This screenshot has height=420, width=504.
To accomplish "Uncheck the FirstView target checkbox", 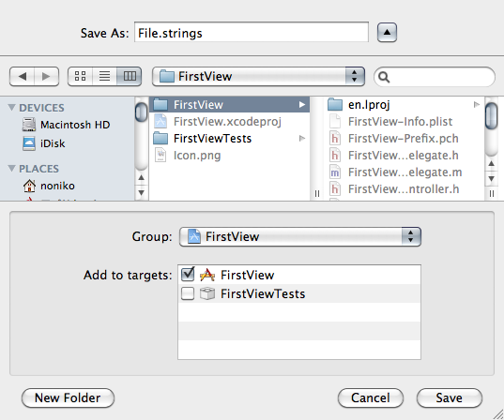I will 188,275.
